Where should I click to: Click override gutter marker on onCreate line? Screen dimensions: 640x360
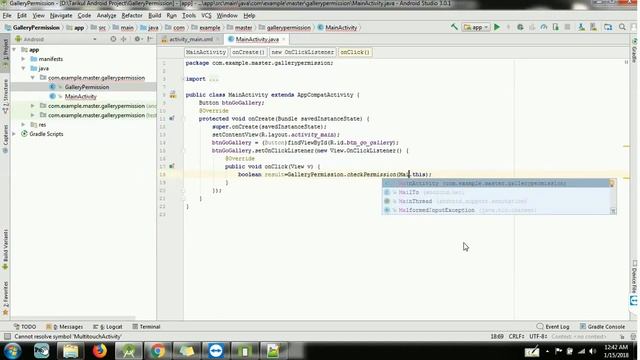pyautogui.click(x=172, y=118)
